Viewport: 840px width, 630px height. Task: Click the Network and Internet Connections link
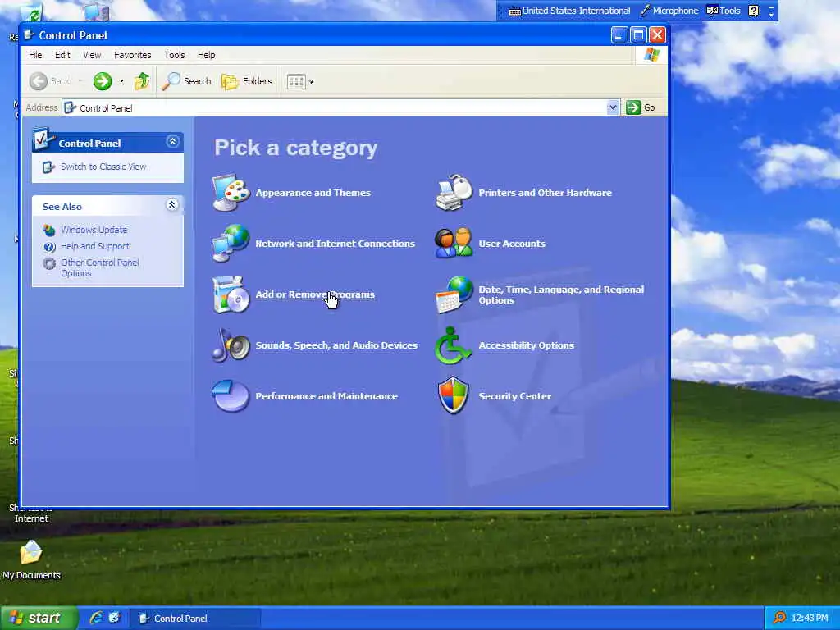coord(336,244)
